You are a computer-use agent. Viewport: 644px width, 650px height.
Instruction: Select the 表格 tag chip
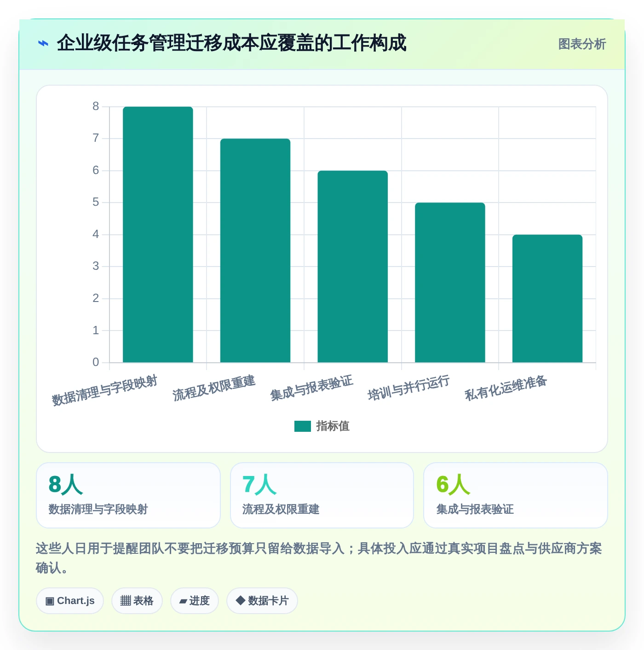137,601
